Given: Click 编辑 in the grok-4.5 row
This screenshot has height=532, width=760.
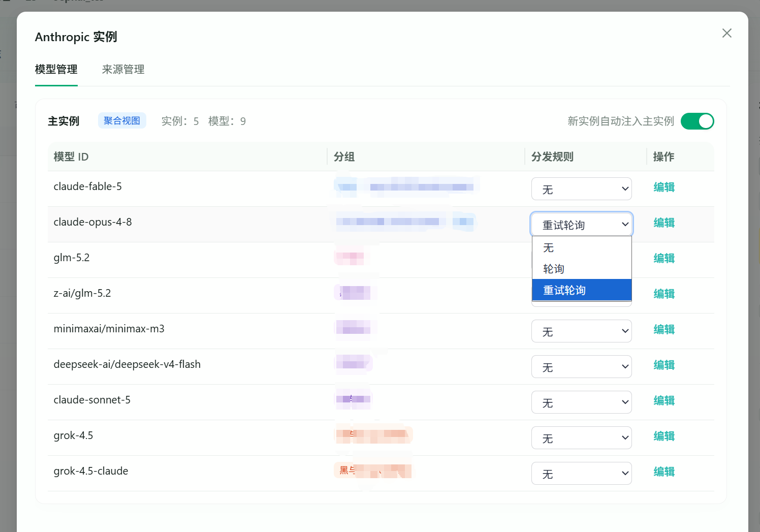Looking at the screenshot, I should [x=664, y=436].
